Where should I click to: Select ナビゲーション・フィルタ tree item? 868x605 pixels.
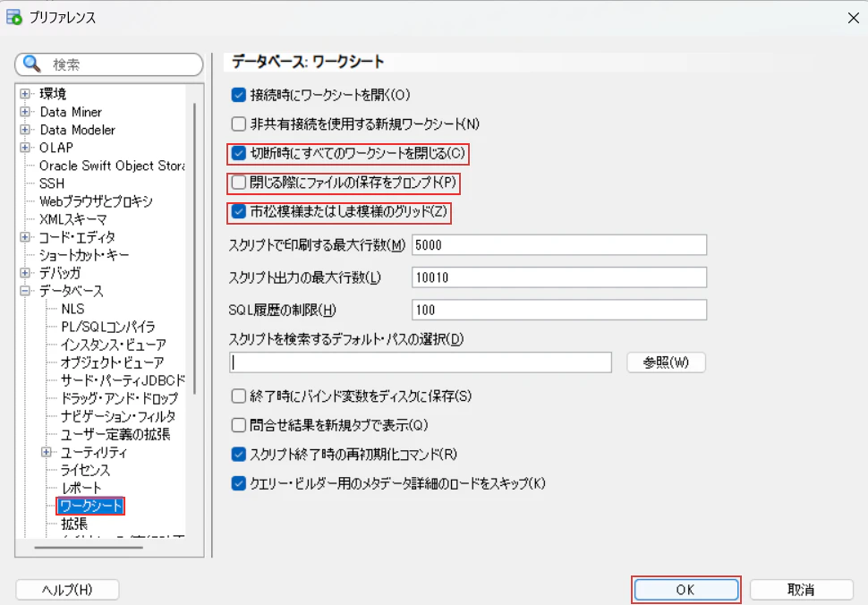[x=118, y=416]
